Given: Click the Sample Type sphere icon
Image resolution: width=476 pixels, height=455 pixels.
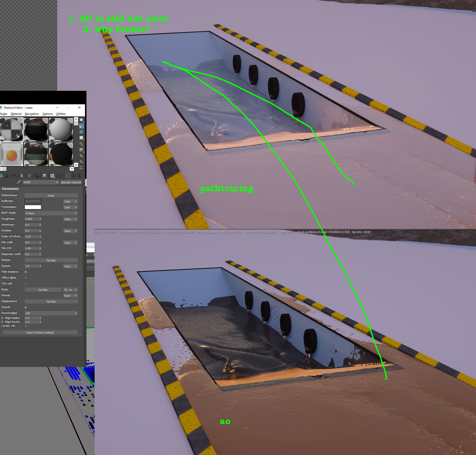Looking at the screenshot, I should click(81, 120).
